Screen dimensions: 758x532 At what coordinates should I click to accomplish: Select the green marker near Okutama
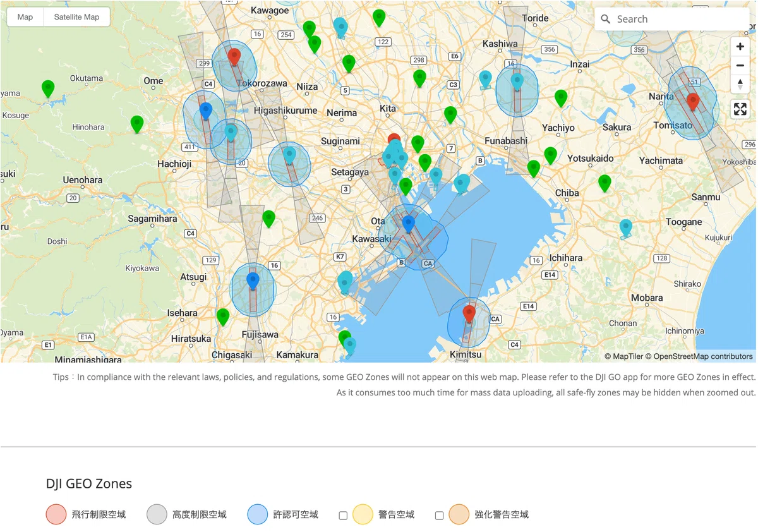tap(48, 88)
